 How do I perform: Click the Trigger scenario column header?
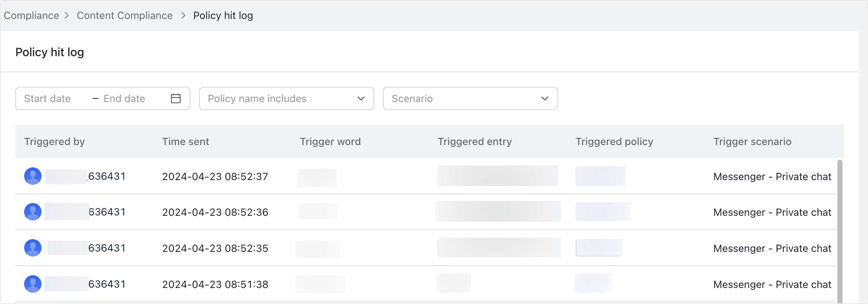click(x=752, y=141)
